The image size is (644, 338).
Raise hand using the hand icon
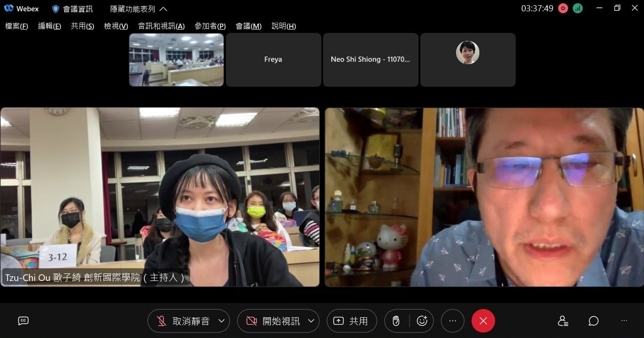(x=396, y=321)
